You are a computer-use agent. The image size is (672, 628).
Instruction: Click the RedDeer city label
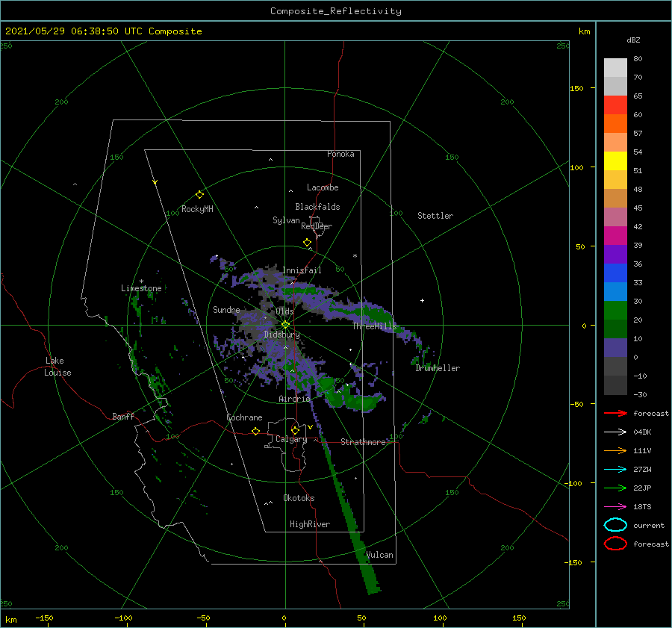coord(317,226)
